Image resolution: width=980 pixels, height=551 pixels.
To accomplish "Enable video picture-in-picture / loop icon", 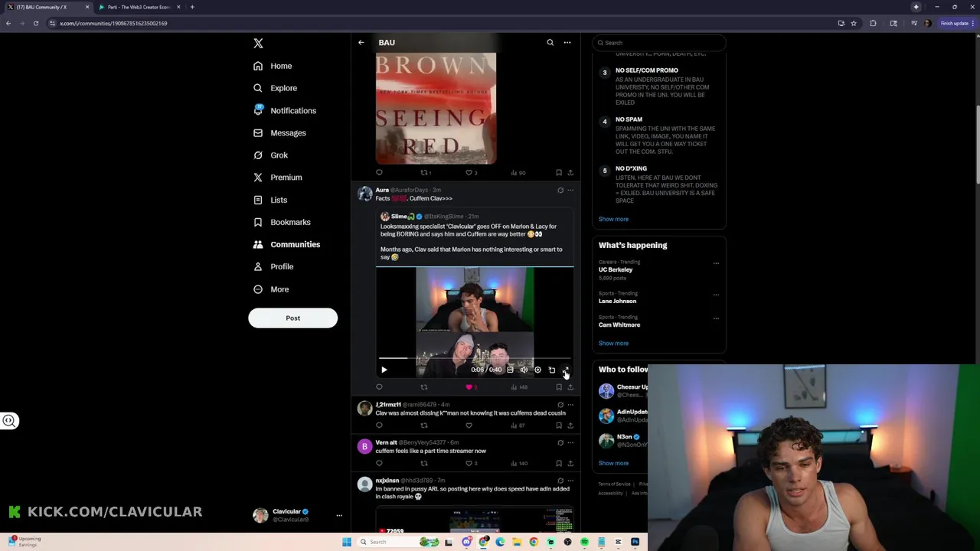I will coord(551,370).
